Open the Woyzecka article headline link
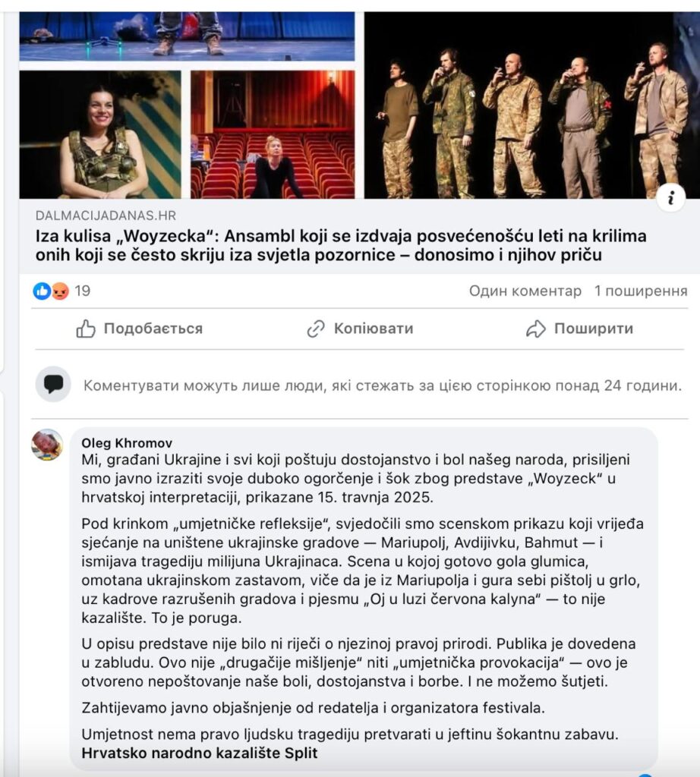Image resolution: width=700 pixels, height=777 pixels. pyautogui.click(x=341, y=245)
